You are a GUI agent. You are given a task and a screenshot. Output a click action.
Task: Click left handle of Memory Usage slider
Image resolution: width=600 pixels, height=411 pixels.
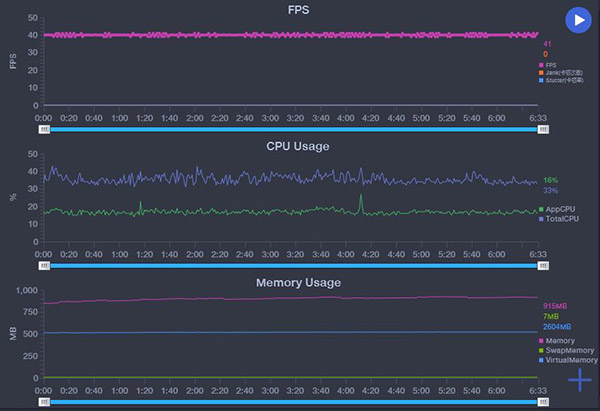point(44,401)
